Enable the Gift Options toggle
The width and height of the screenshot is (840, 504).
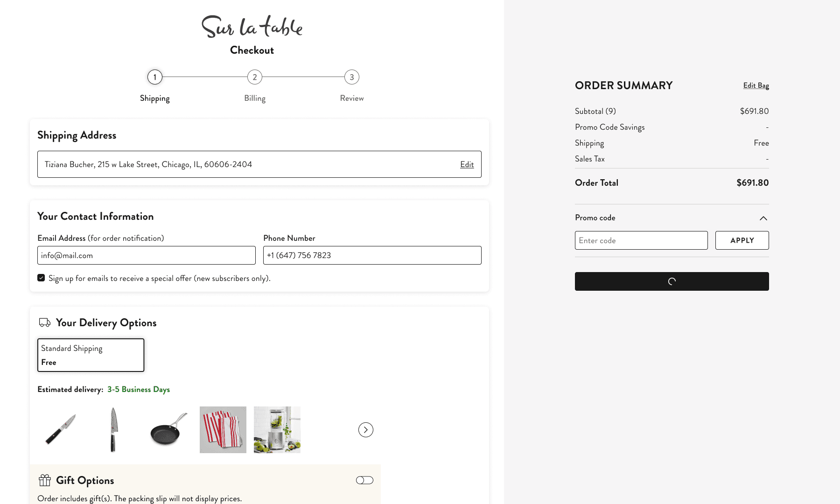tap(364, 480)
